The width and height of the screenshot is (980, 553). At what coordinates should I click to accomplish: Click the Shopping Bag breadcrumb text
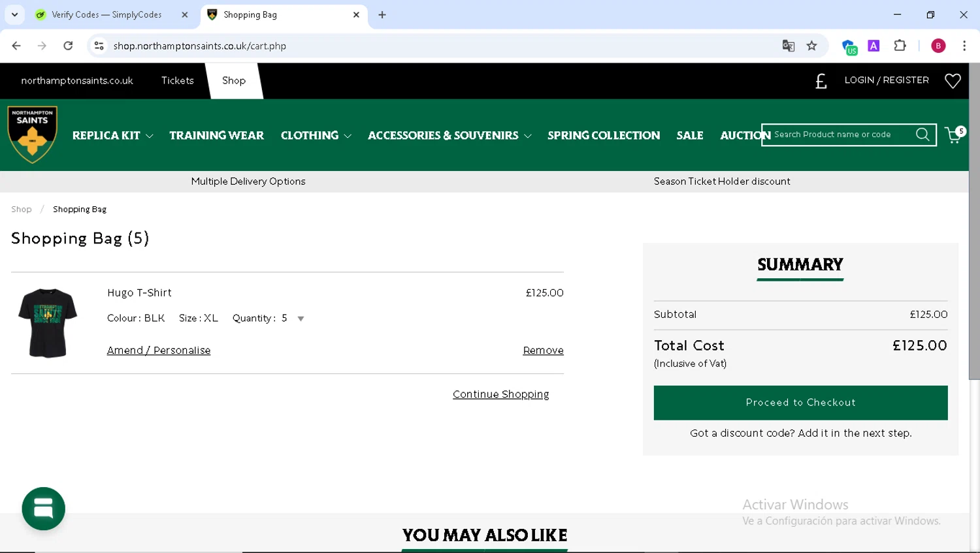tap(80, 209)
